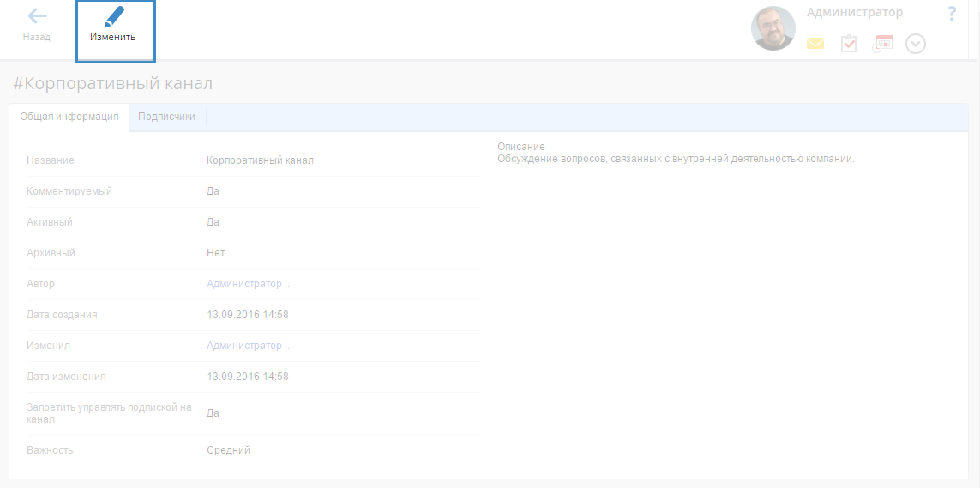This screenshot has height=488, width=980.
Task: Click Да in Запретить управлять подпиской row
Action: (213, 413)
